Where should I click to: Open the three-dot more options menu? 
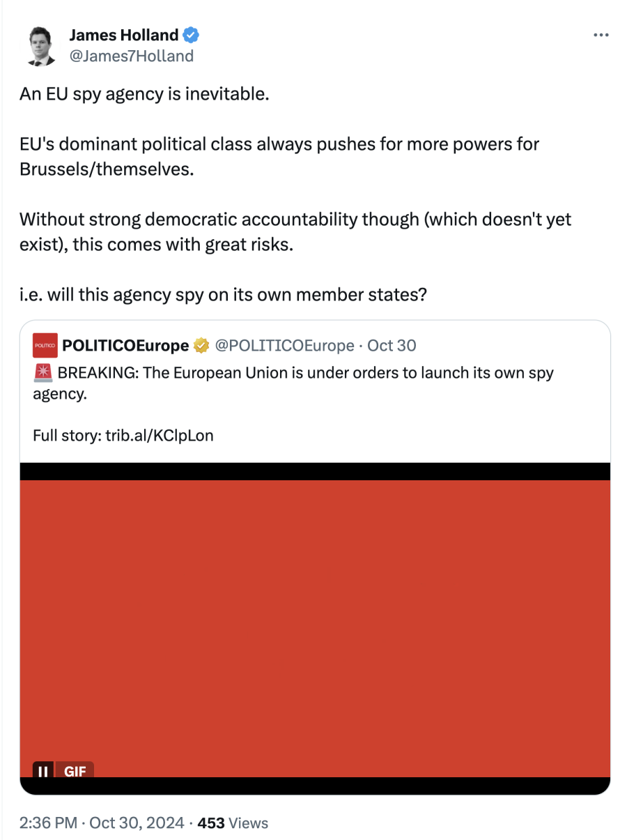601,35
